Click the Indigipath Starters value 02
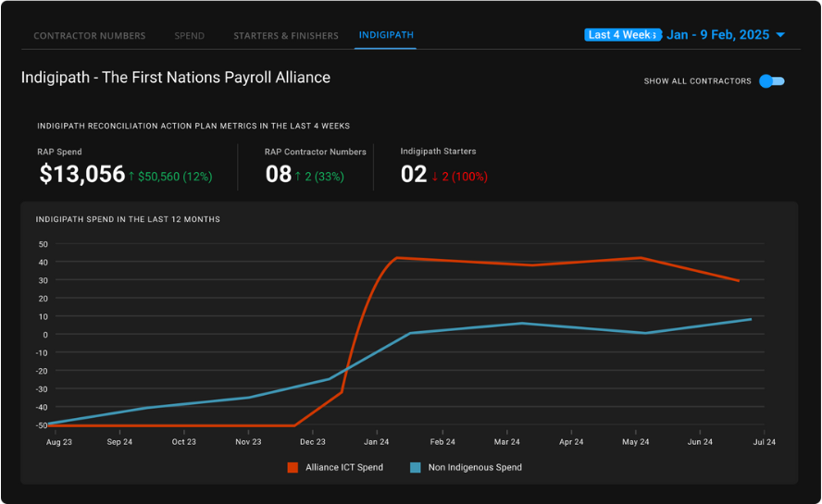 point(414,174)
